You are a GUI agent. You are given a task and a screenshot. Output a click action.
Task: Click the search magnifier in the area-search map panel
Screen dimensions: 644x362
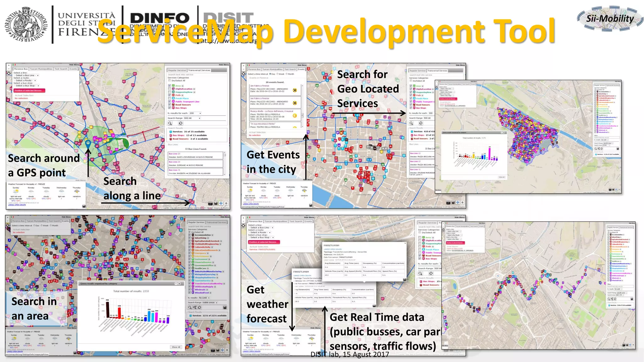[190, 307]
